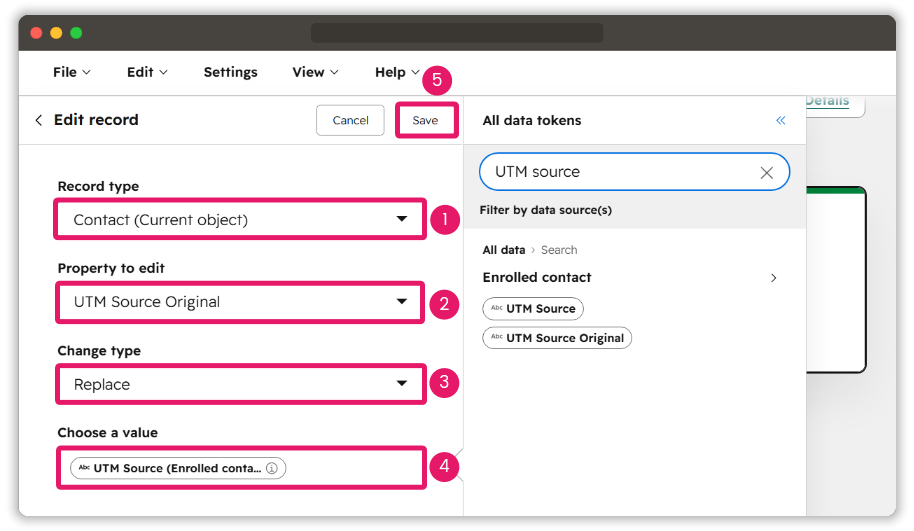Click the Search breadcrumb text
The height and width of the screenshot is (531, 914).
click(559, 250)
